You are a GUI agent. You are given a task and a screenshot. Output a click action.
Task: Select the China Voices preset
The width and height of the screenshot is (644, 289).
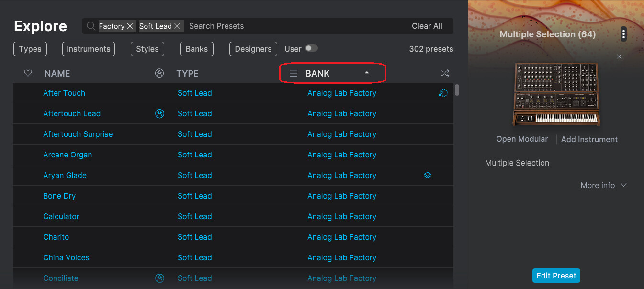click(x=66, y=258)
